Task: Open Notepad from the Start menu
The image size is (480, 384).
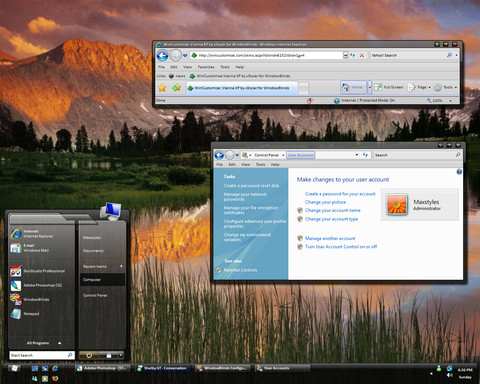Action: (25, 314)
